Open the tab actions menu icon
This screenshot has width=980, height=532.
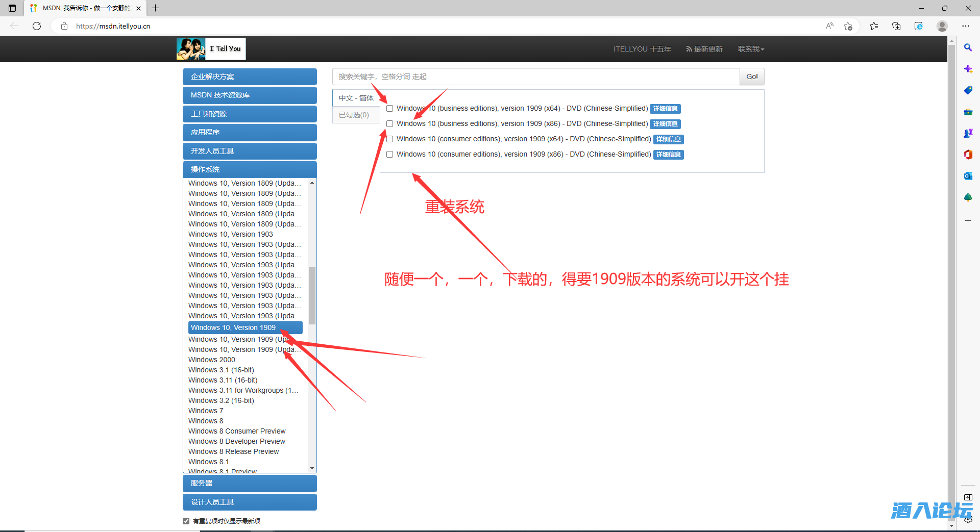coord(12,8)
